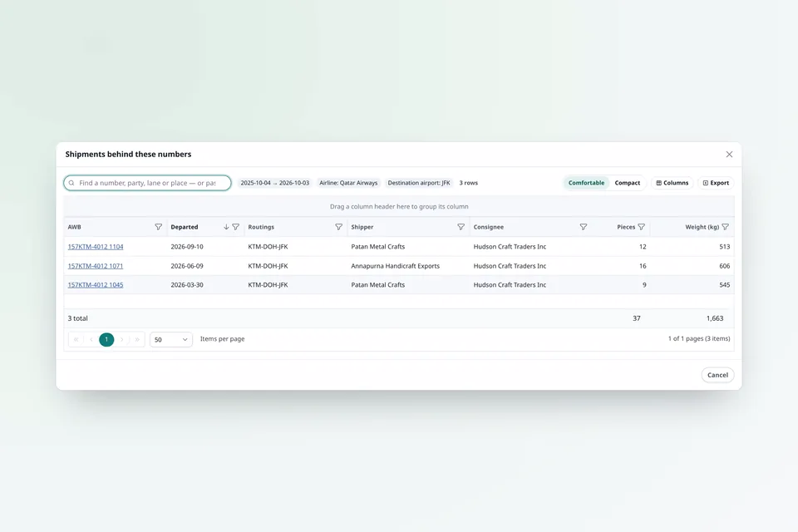Open the Consignee column filter
Viewport: 798px width, 532px height.
[x=584, y=227]
